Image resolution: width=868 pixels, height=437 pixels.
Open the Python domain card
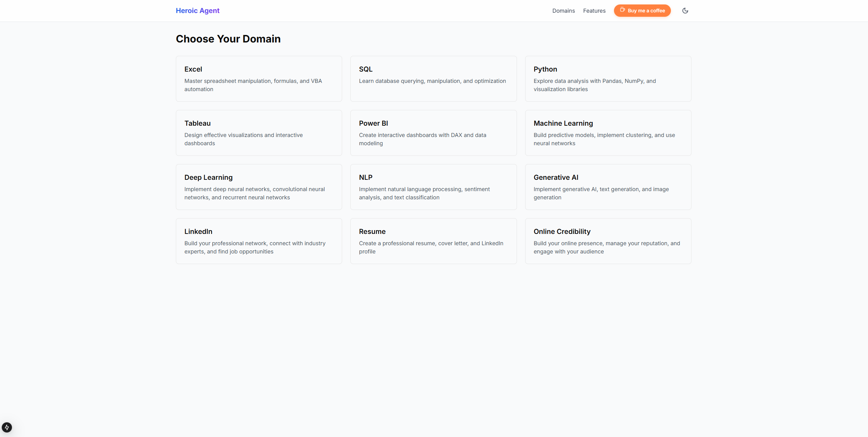608,79
